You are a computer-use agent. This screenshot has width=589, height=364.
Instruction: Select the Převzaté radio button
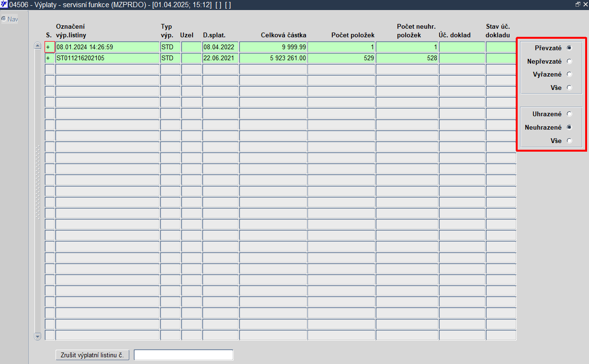(x=569, y=48)
